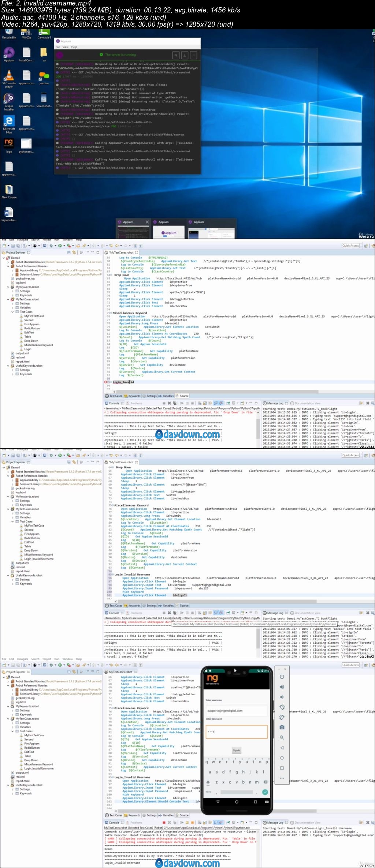Click the phone's Enter username field
The height and width of the screenshot is (868, 375).
pyautogui.click(x=237, y=711)
